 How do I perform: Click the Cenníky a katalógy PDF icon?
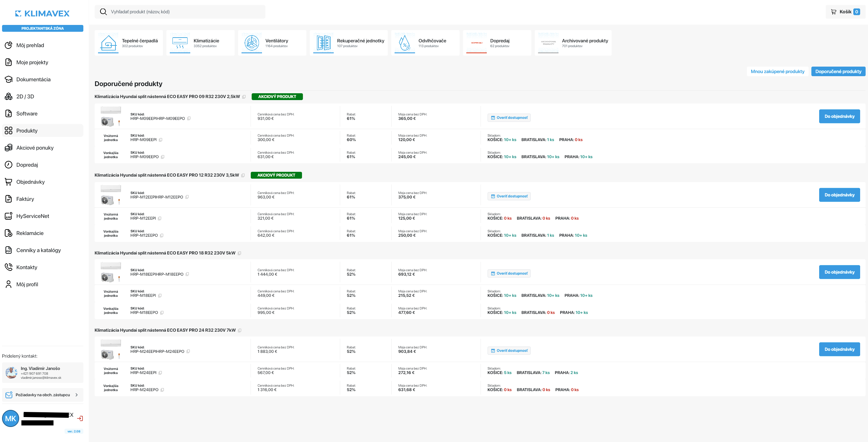point(9,250)
